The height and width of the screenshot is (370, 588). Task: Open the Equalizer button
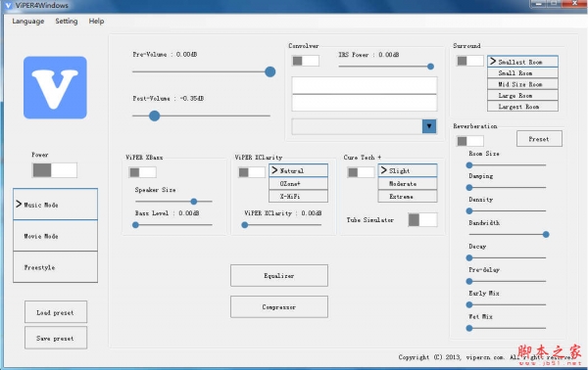pos(279,276)
